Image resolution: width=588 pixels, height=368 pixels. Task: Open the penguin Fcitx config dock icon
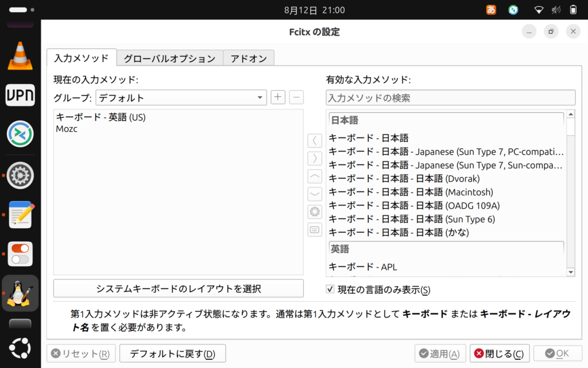point(20,293)
